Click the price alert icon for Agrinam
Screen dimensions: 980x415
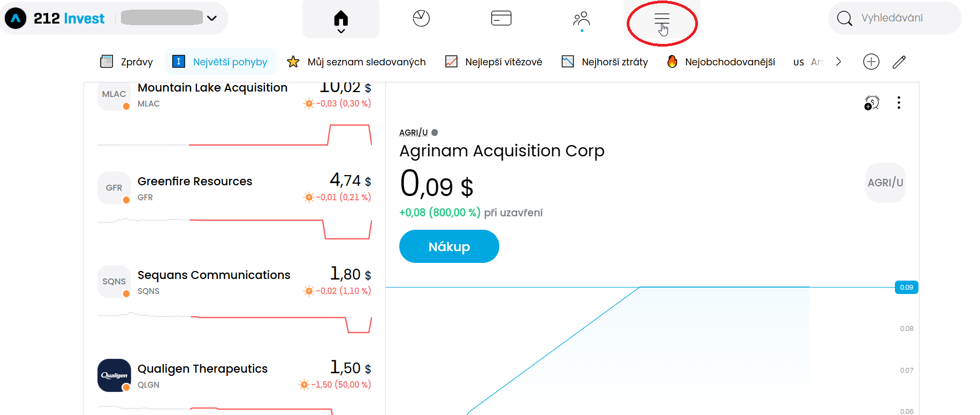(x=871, y=103)
